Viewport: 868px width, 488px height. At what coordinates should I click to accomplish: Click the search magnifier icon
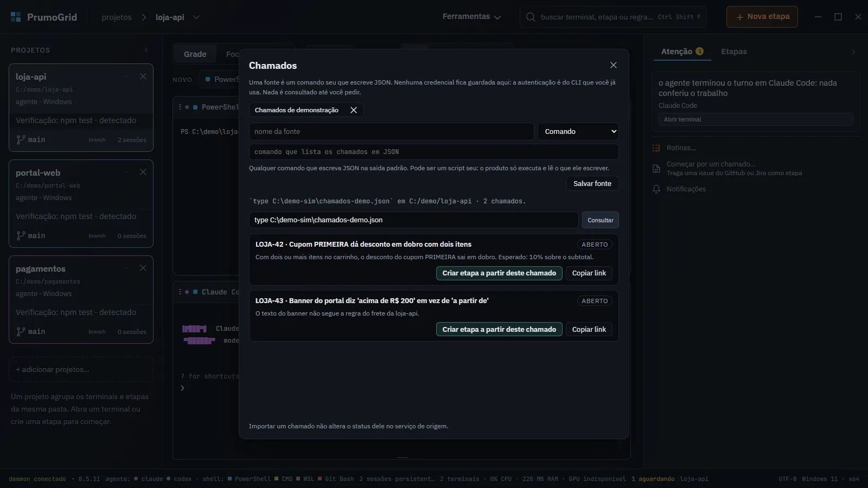pyautogui.click(x=531, y=17)
